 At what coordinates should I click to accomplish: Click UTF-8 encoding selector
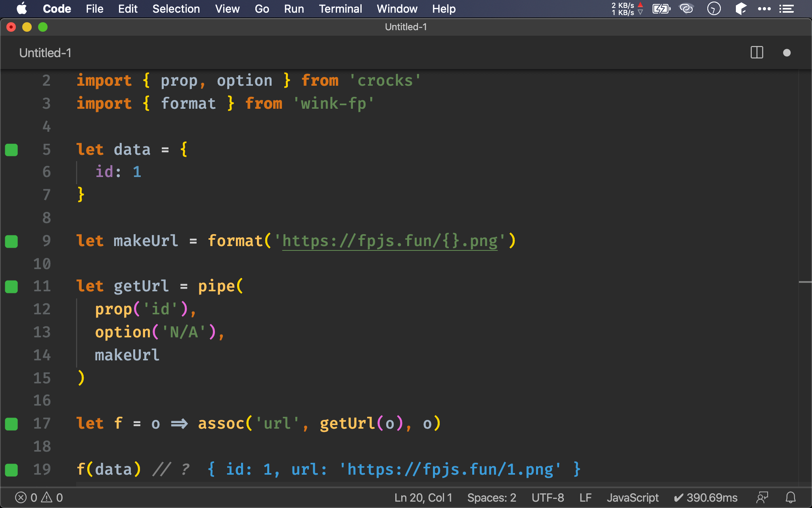click(x=548, y=497)
